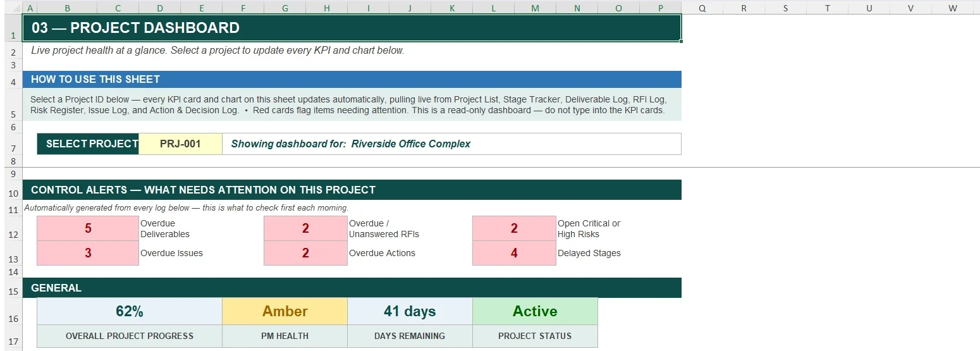980x351 pixels.
Task: Click the 'Overdue Deliverables' label text
Action: pyautogui.click(x=165, y=228)
